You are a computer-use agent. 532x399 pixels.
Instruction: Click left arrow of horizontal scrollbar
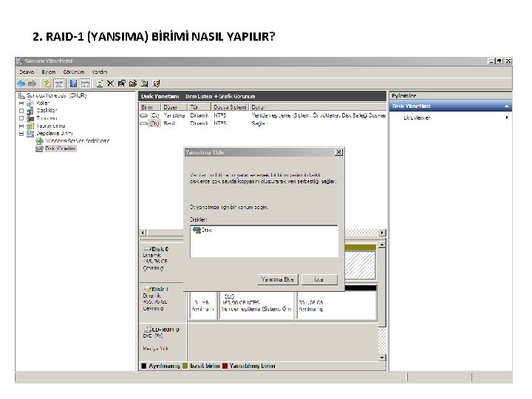(x=143, y=233)
